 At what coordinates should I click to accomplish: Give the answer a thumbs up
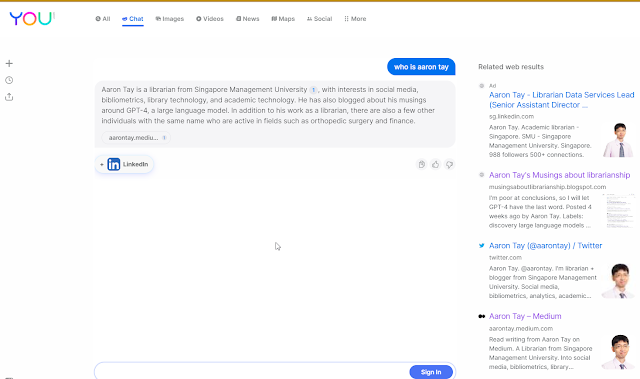tap(436, 164)
